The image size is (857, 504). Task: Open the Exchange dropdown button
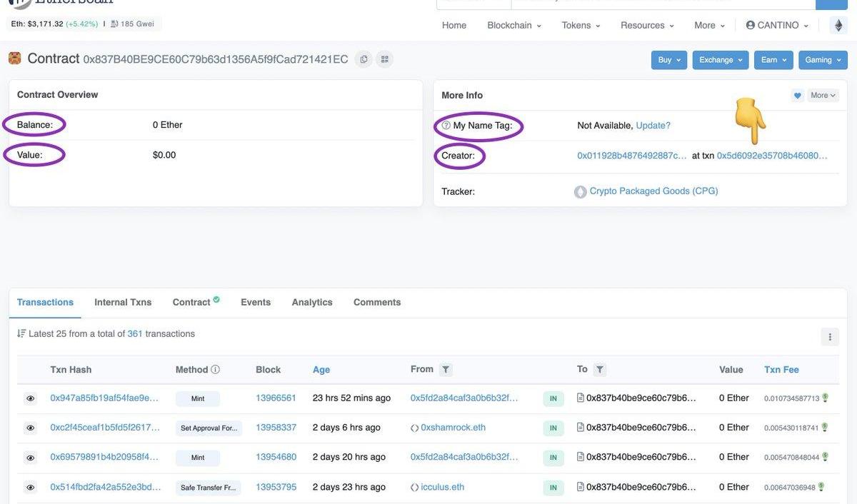click(x=720, y=60)
